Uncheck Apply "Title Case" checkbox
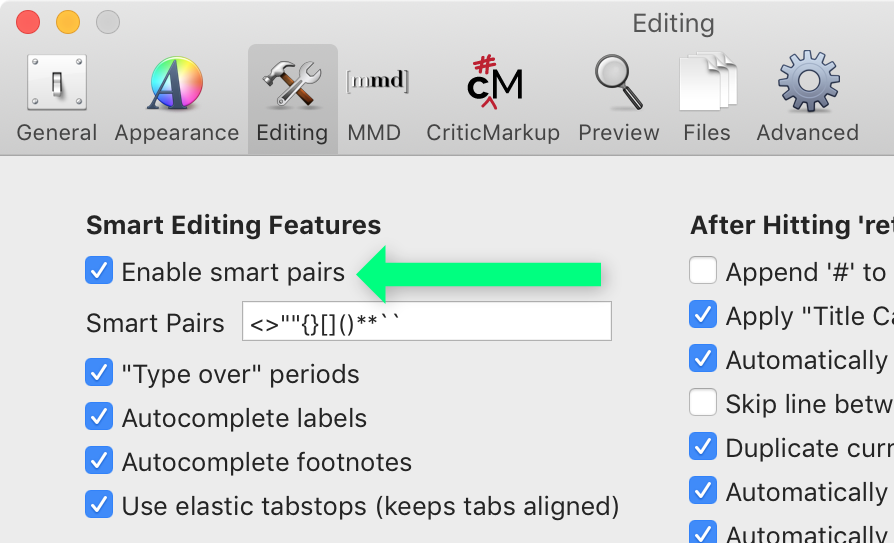This screenshot has width=894, height=543. [703, 314]
